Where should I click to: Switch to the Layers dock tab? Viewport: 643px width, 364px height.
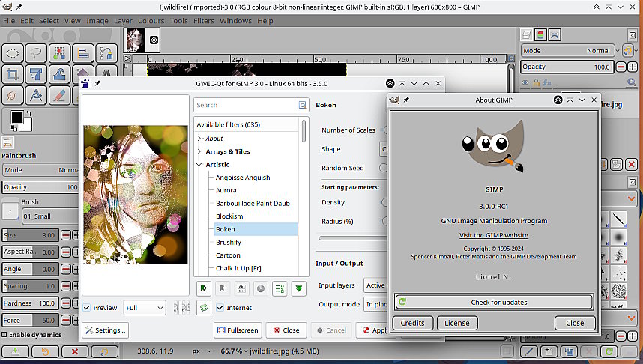coord(527,35)
